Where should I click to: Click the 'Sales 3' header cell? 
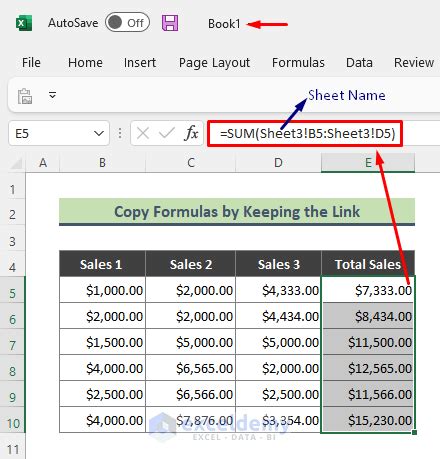[278, 264]
